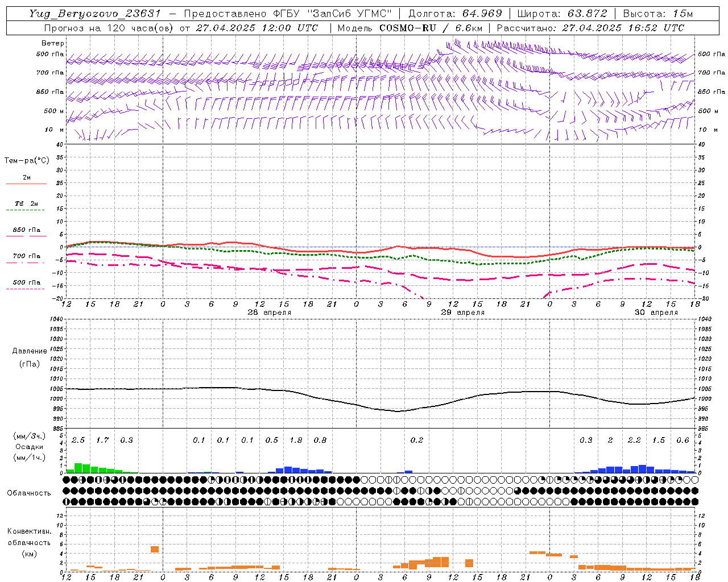728x582 pixels.
Task: Click the left '500 м' wind level label
Action: pyautogui.click(x=54, y=111)
